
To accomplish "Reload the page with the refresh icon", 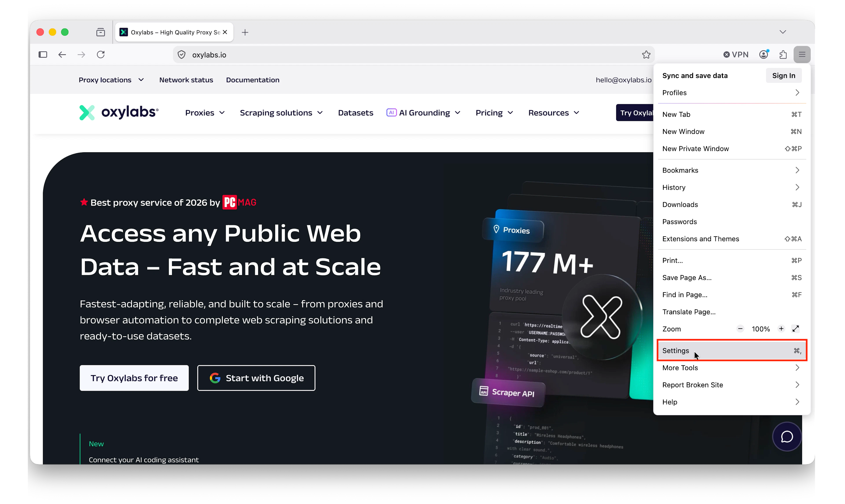I will point(101,54).
